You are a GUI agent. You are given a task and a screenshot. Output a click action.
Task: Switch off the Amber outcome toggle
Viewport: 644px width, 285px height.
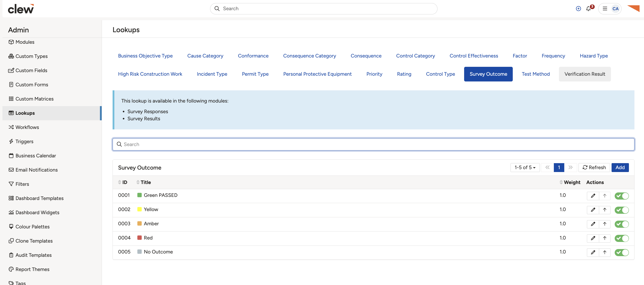622,224
